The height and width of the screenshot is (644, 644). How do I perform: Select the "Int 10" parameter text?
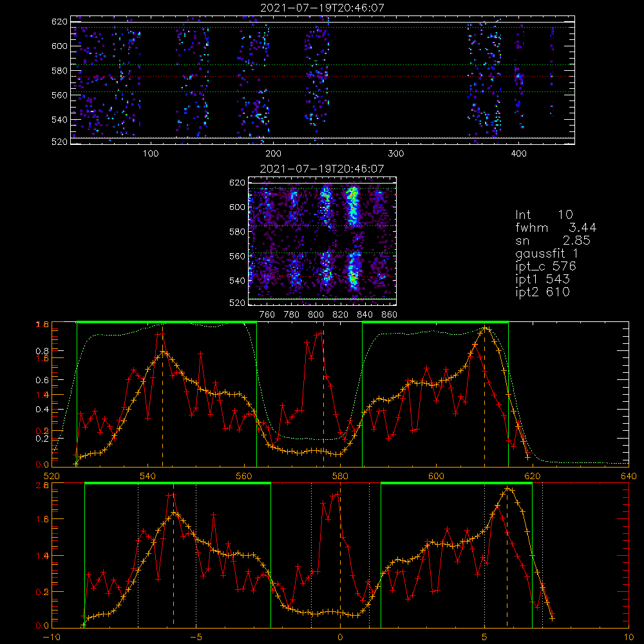[544, 214]
